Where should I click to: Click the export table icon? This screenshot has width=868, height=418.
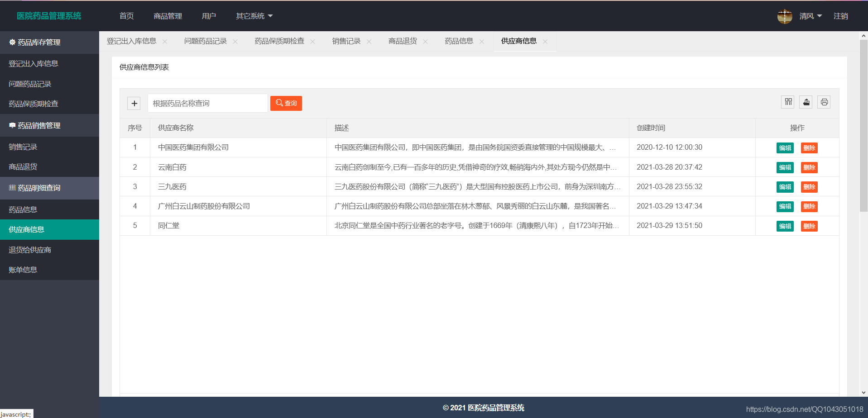pyautogui.click(x=806, y=102)
